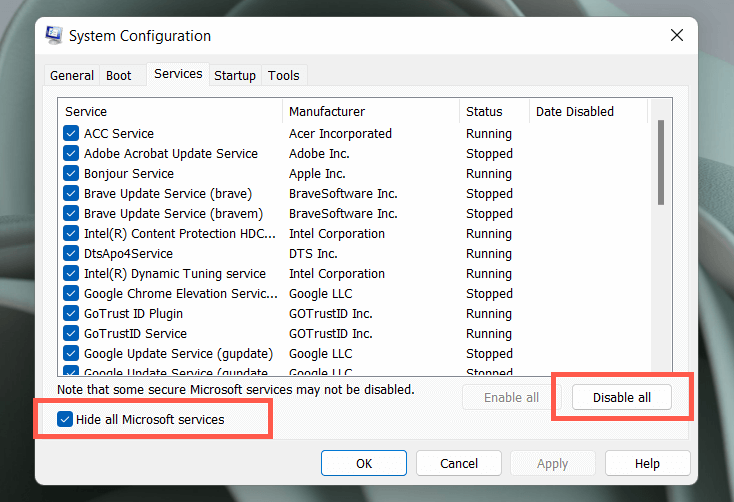Click the System Configuration title bar icon
This screenshot has width=734, height=502.
(54, 35)
